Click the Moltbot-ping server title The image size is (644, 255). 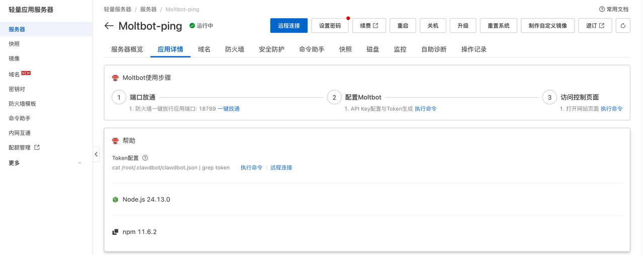click(x=150, y=26)
